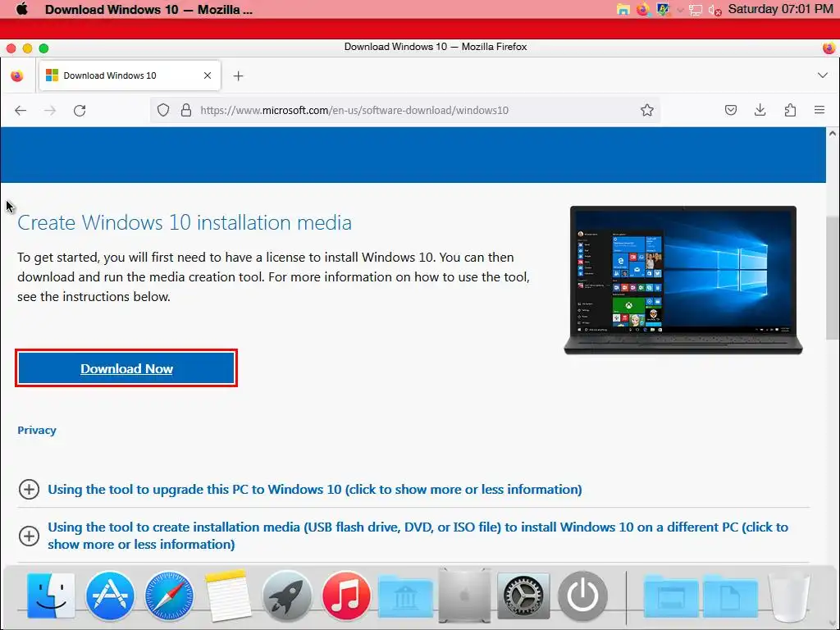Viewport: 840px width, 630px height.
Task: Click 'Create Windows 10 installation media' heading
Action: click(185, 223)
